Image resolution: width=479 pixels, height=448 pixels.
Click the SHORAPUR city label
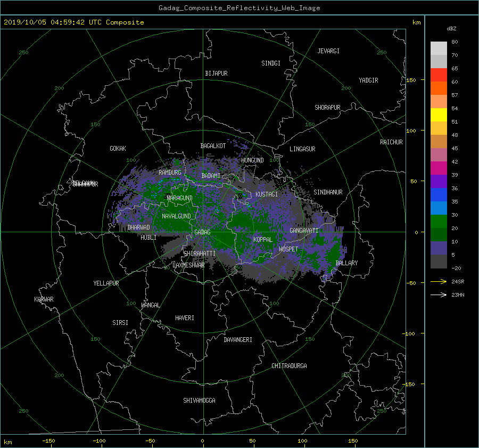pos(327,108)
